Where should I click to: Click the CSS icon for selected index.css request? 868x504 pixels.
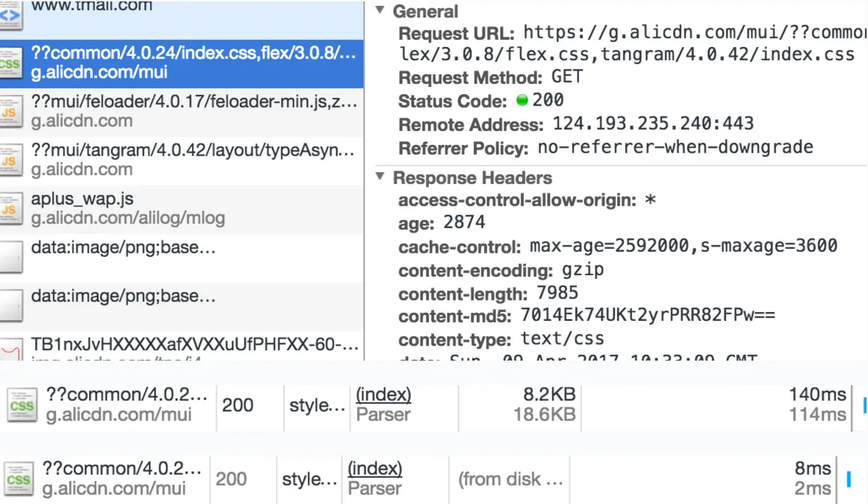pyautogui.click(x=10, y=63)
